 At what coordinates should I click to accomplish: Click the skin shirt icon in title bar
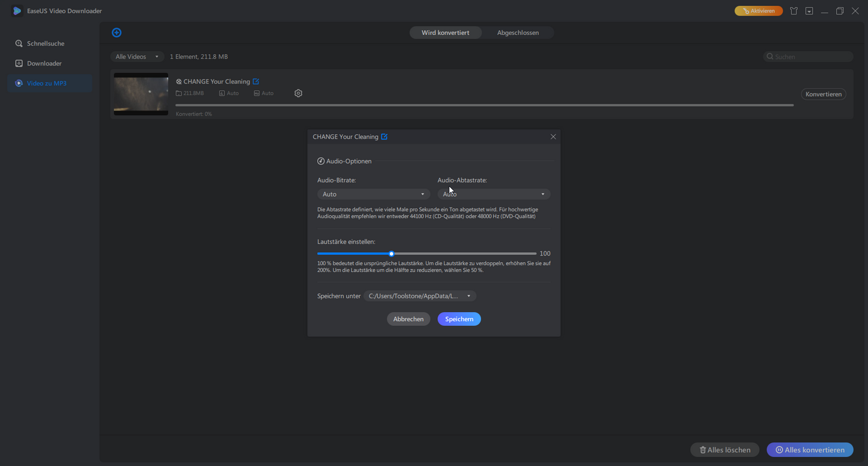[794, 11]
